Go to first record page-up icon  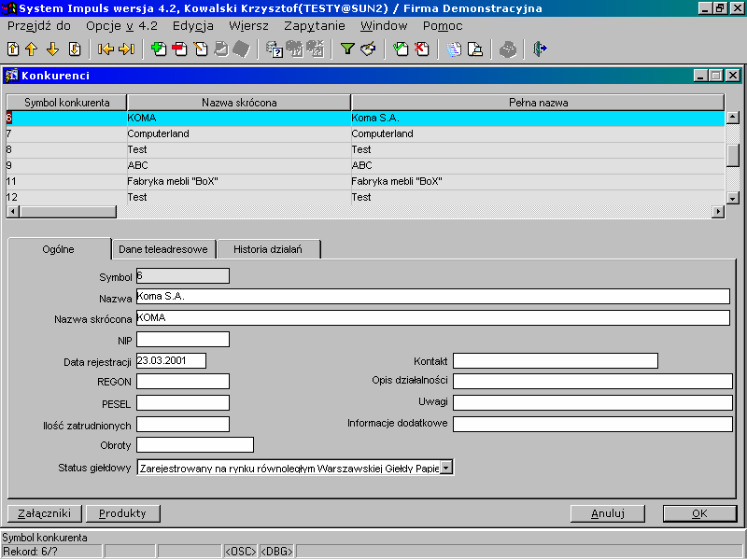coord(13,49)
